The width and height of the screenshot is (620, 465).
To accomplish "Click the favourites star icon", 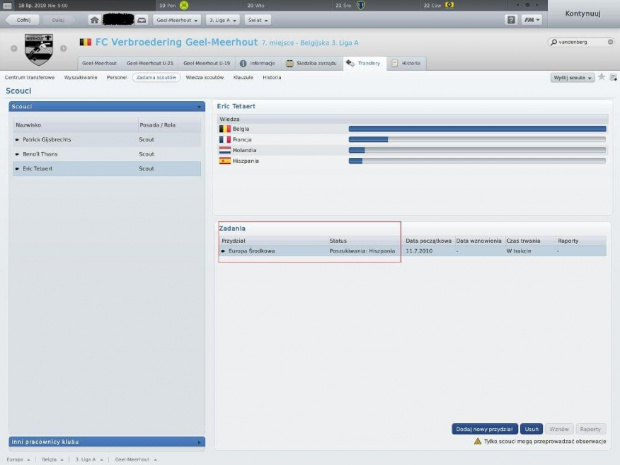I will click(601, 77).
